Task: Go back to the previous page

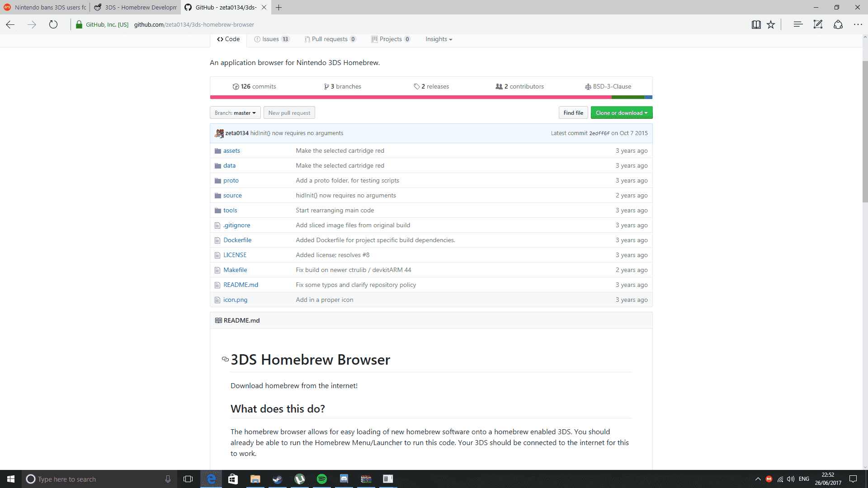Action: point(10,25)
